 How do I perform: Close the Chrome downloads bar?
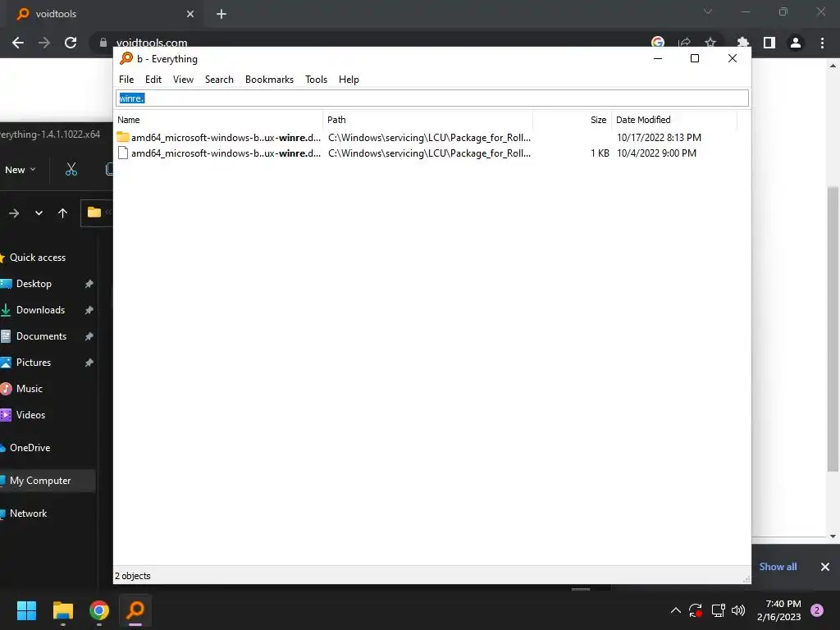pos(825,567)
